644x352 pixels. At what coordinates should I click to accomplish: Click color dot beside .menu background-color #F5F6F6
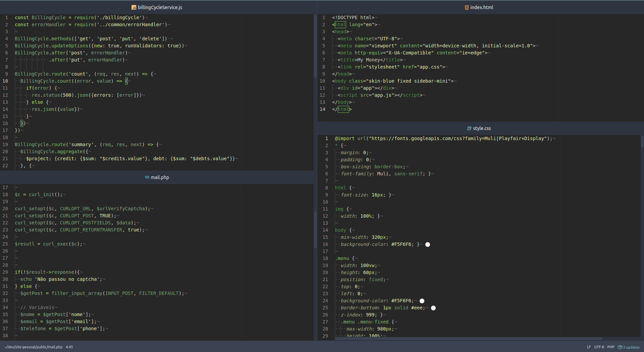[x=422, y=301]
